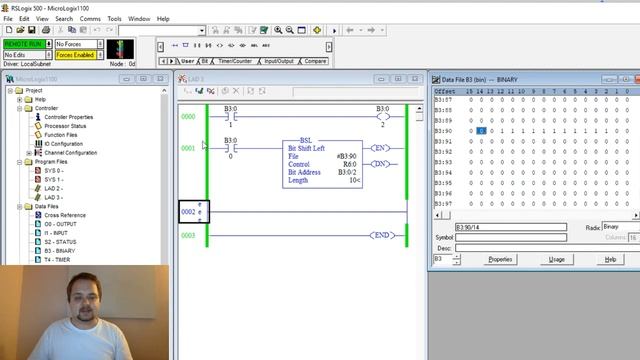Insert output unlatch instruction
Screen dimensions: 640x360
pos(242,45)
